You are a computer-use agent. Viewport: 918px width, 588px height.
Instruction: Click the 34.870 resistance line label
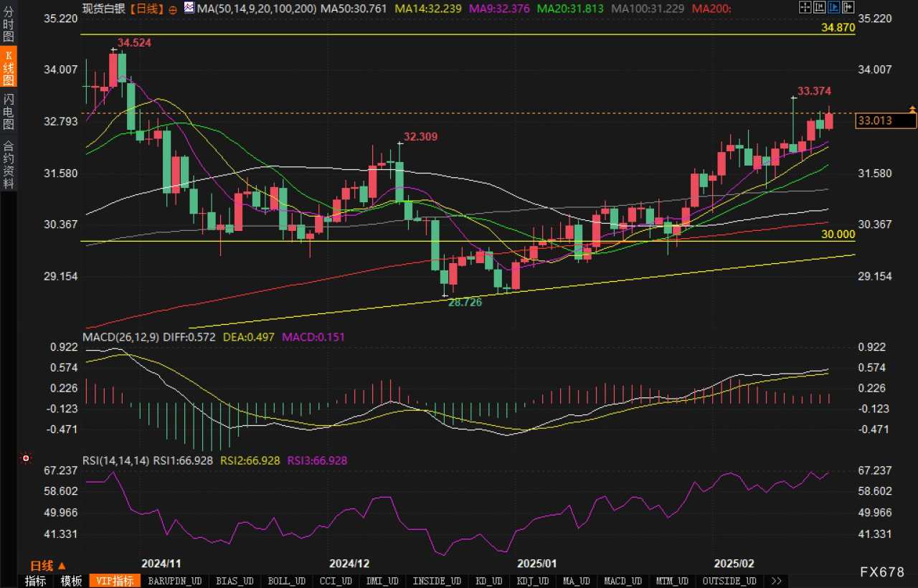(x=838, y=28)
